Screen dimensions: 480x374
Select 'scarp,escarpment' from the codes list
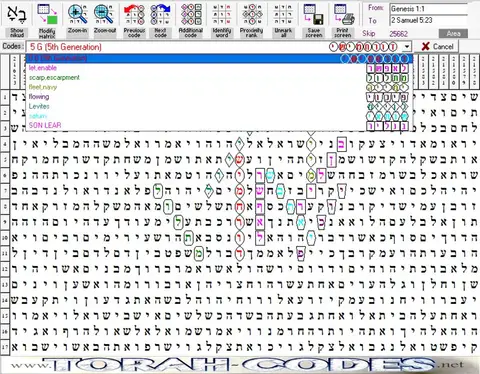click(219, 78)
